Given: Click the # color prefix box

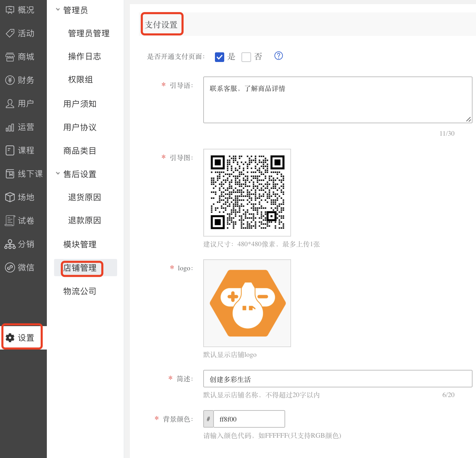Looking at the screenshot, I should tap(208, 419).
